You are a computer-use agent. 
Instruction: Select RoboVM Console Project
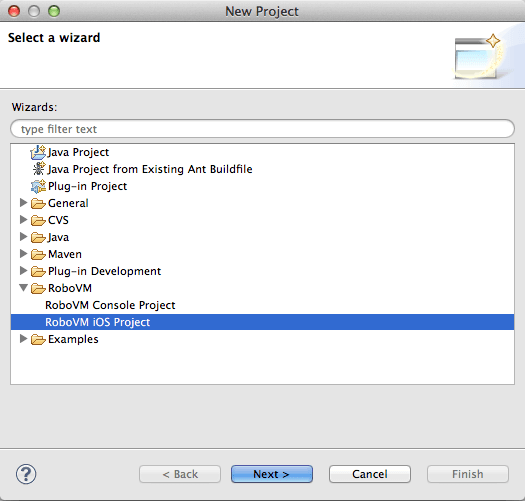coord(110,305)
